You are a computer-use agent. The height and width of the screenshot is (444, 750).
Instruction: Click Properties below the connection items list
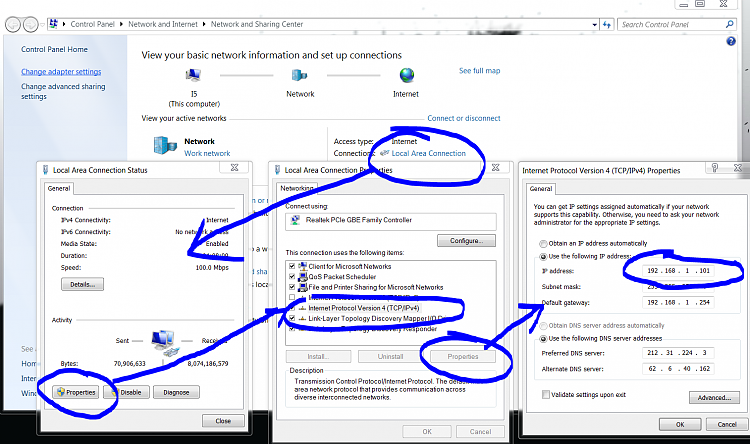pyautogui.click(x=463, y=356)
